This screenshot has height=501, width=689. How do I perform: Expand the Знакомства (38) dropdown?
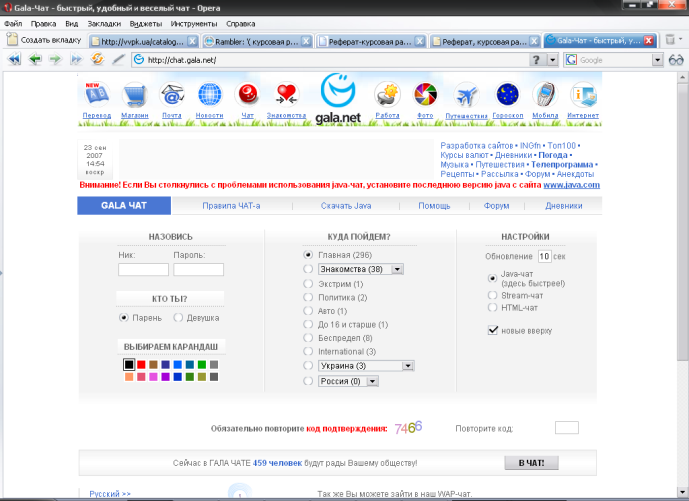pyautogui.click(x=397, y=269)
